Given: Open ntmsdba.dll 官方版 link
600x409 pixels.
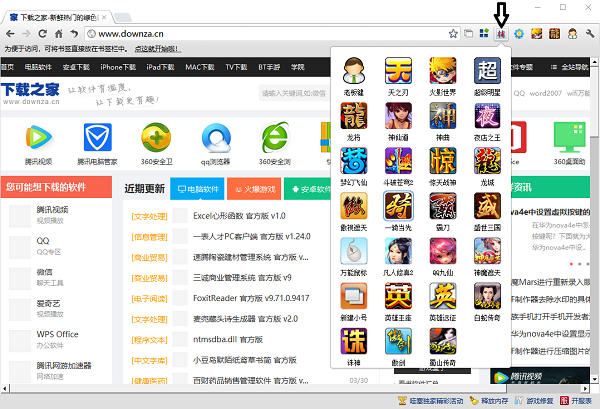Looking at the screenshot, I should click(x=228, y=339).
